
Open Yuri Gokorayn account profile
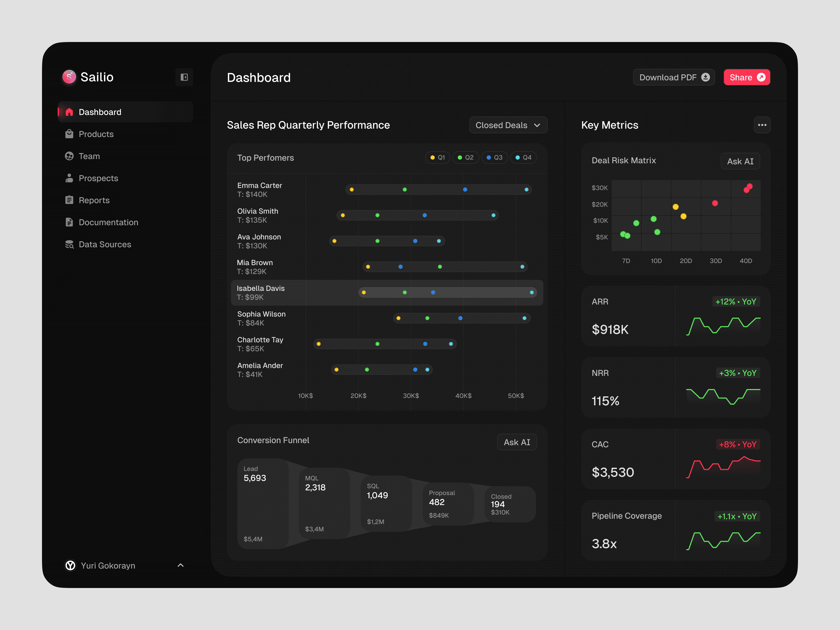tap(107, 565)
